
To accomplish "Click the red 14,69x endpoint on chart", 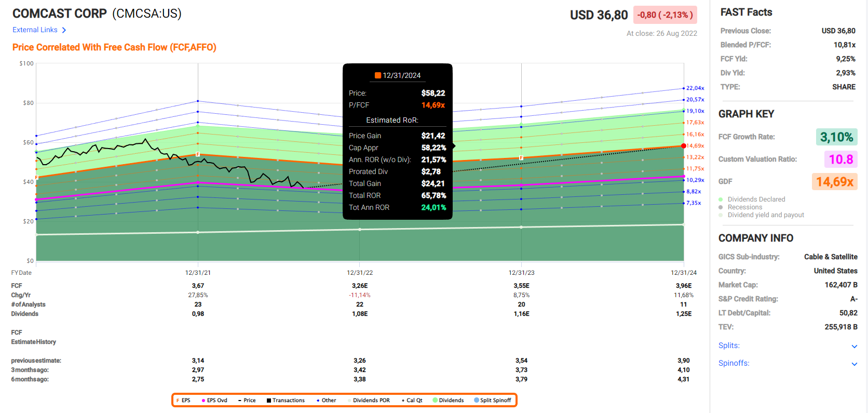I will pos(684,146).
